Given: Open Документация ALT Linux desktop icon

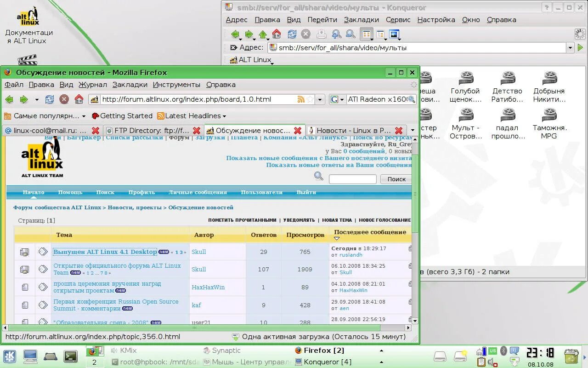Looking at the screenshot, I should [29, 25].
